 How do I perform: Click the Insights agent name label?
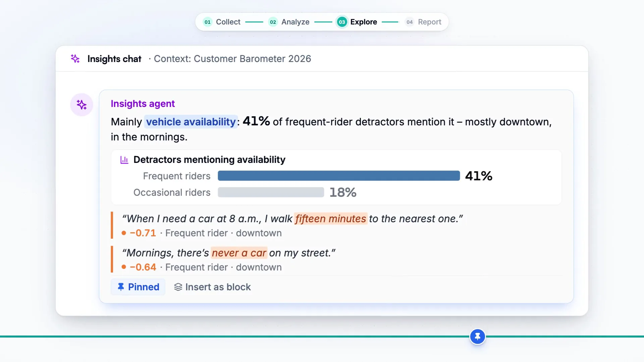point(143,104)
